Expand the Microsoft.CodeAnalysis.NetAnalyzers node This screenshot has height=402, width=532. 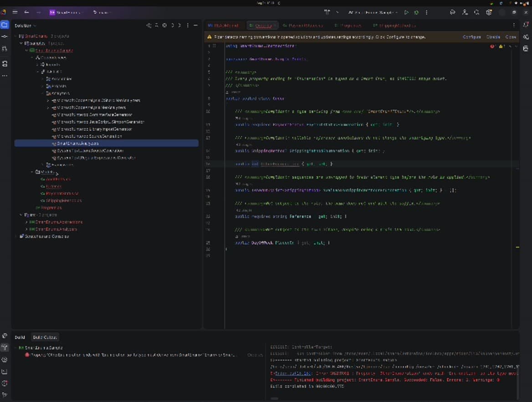click(x=48, y=108)
